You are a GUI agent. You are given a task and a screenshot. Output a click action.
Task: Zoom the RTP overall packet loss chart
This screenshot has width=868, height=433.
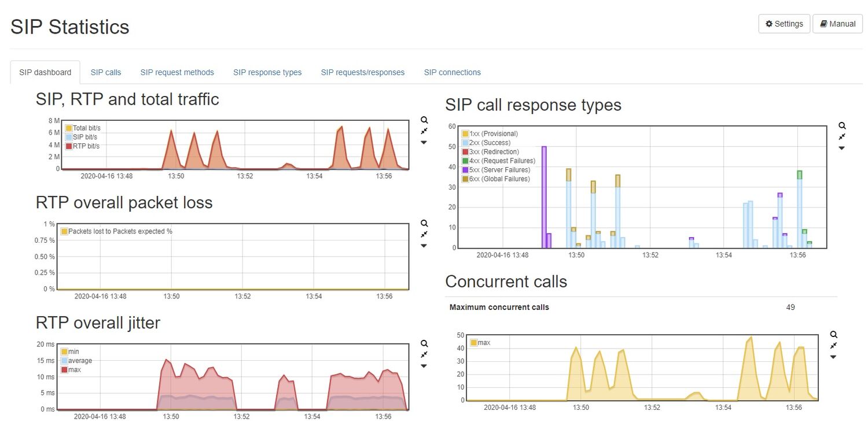[x=424, y=223]
